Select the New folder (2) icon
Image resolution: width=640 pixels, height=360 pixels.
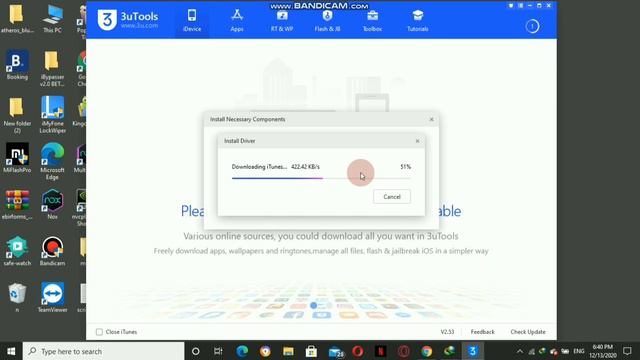click(17, 115)
